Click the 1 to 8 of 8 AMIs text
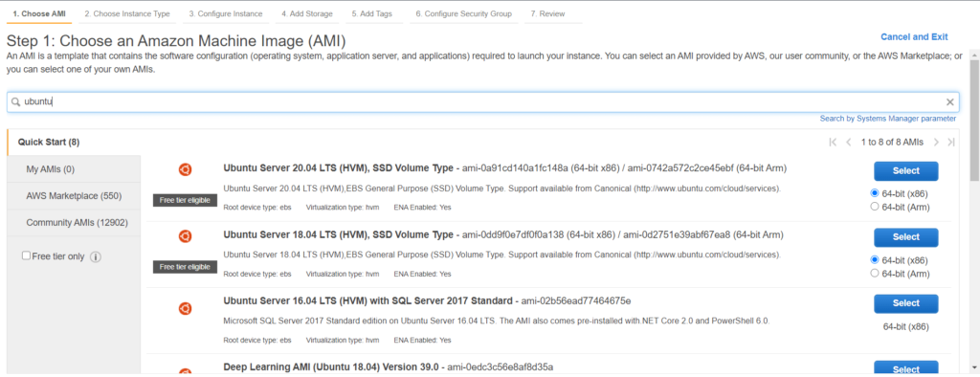This screenshot has width=980, height=377. pyautogui.click(x=892, y=142)
